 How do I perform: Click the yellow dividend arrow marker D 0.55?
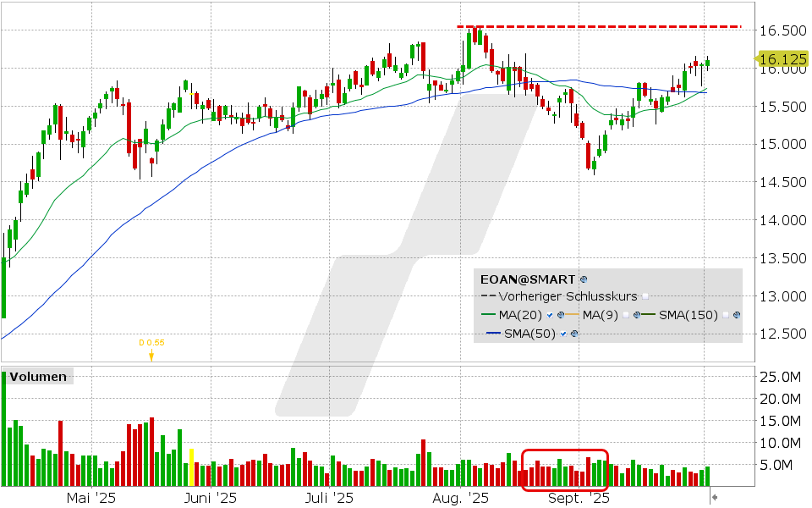tap(151, 356)
